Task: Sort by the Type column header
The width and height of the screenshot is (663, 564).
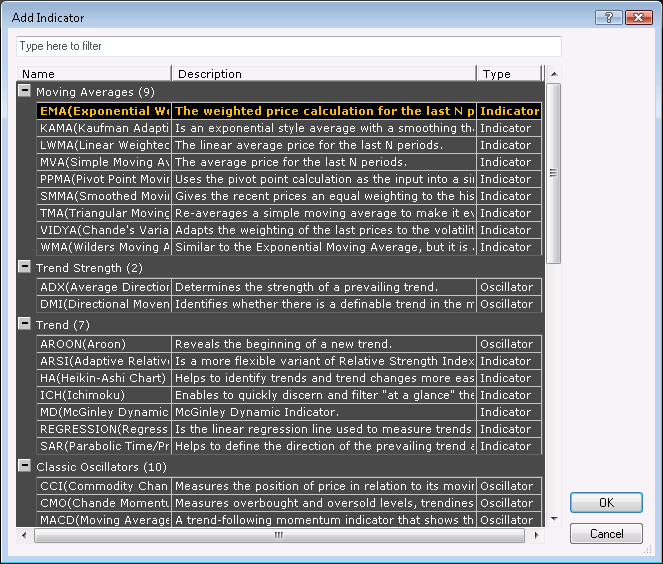Action: (509, 74)
